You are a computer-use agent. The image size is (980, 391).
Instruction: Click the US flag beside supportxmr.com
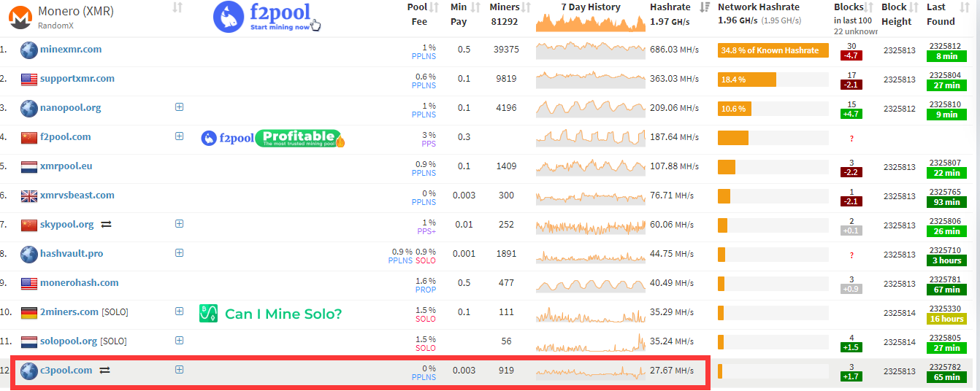point(29,80)
